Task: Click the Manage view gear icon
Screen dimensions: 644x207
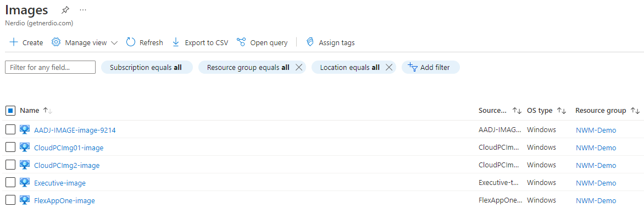Action: point(56,42)
